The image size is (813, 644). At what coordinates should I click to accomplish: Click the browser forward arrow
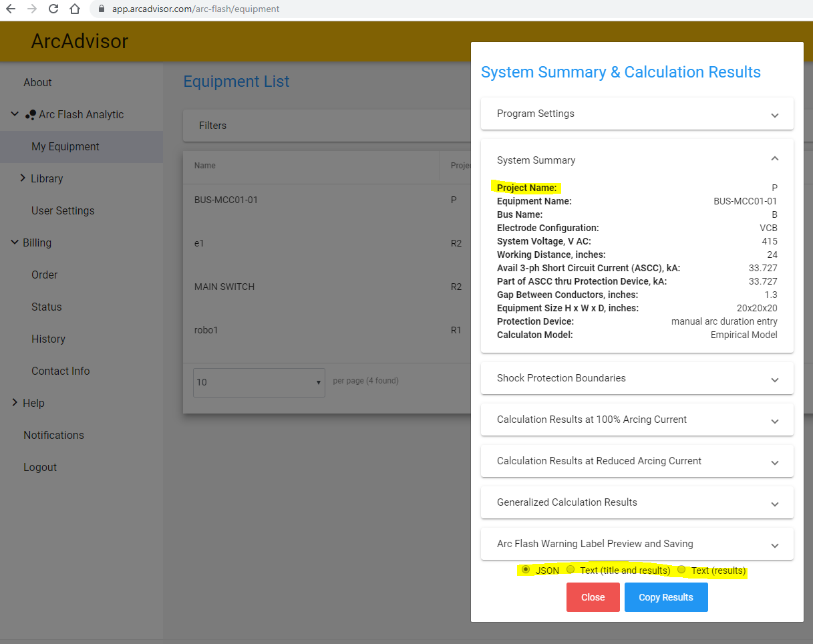31,9
